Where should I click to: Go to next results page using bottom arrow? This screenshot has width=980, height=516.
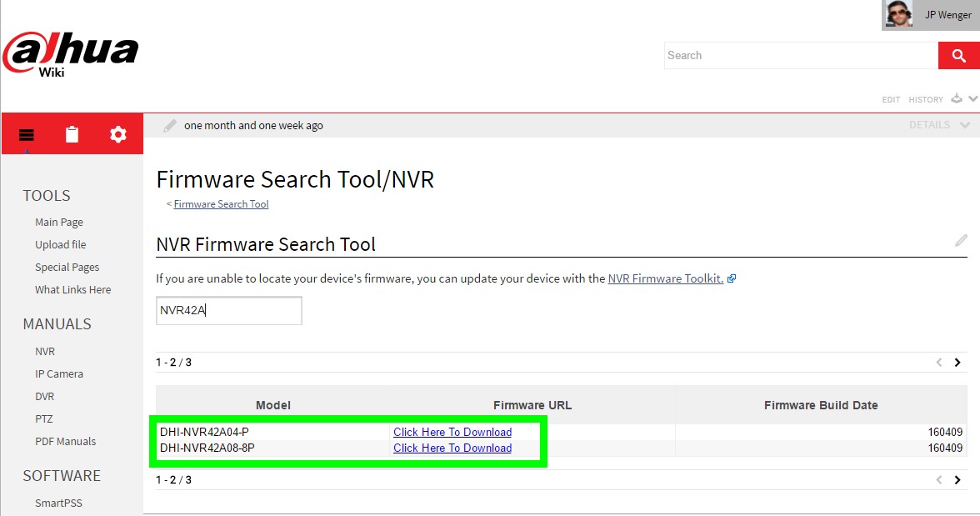click(x=957, y=480)
